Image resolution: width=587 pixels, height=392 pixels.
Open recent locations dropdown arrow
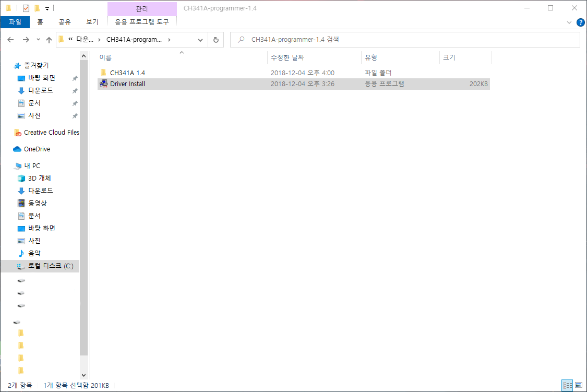pyautogui.click(x=38, y=40)
